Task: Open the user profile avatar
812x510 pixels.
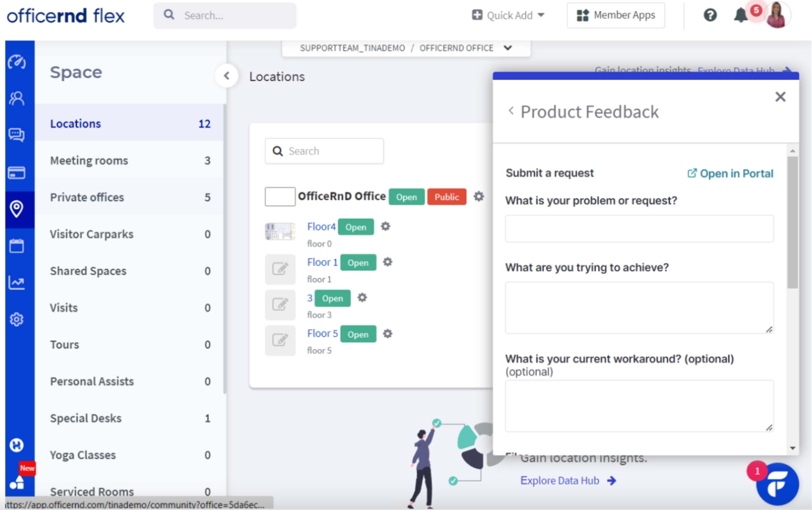Action: pos(778,15)
